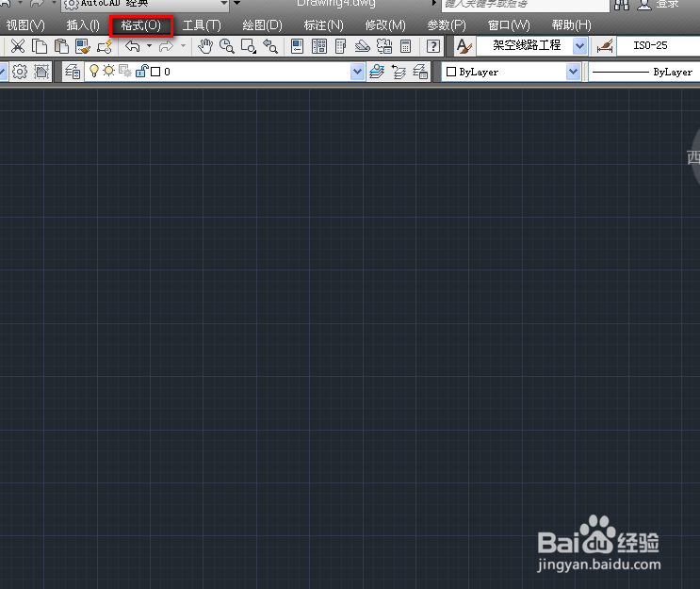Click the Layer Previous icon
Viewport: 700px width, 589px height.
(x=399, y=72)
